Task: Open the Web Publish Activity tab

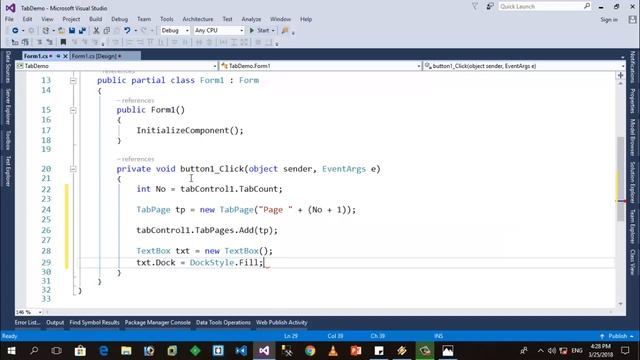Action: pyautogui.click(x=282, y=322)
